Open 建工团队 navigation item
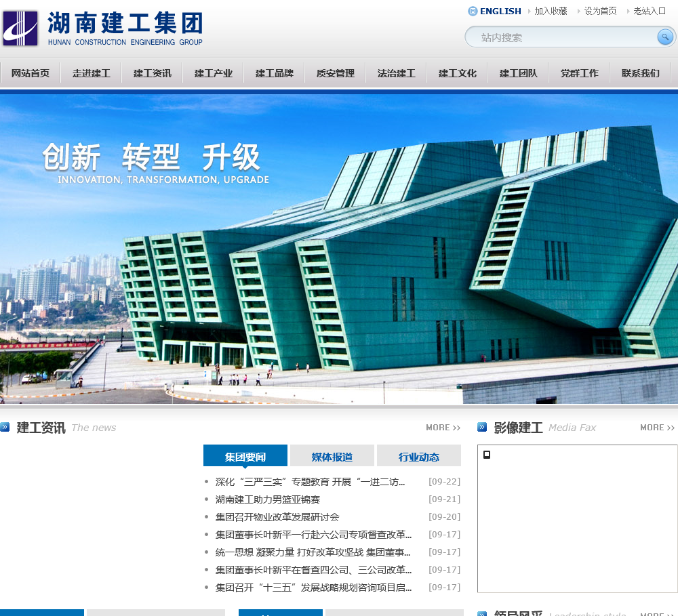The height and width of the screenshot is (616, 678). click(x=518, y=73)
